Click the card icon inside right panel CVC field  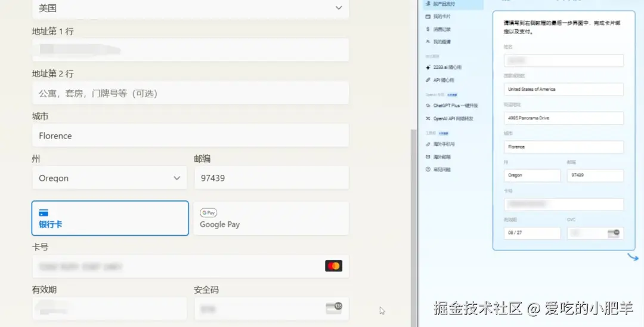614,233
